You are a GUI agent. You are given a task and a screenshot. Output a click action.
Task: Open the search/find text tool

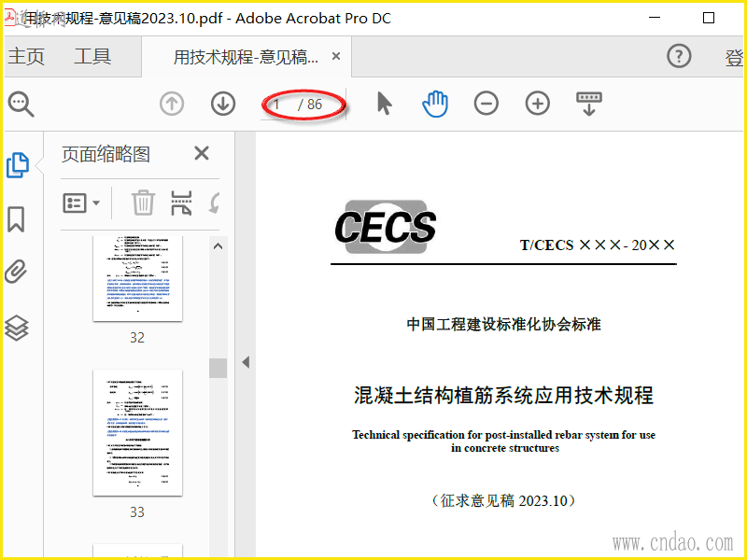tap(21, 104)
